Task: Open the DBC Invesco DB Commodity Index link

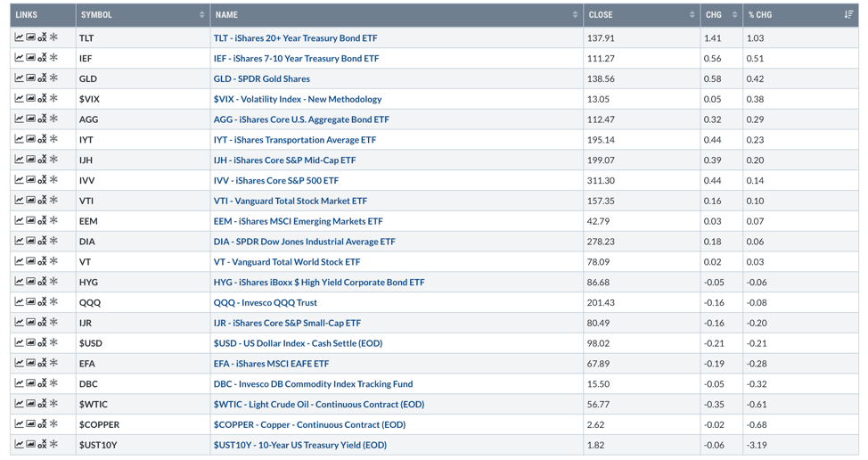Action: [x=314, y=383]
